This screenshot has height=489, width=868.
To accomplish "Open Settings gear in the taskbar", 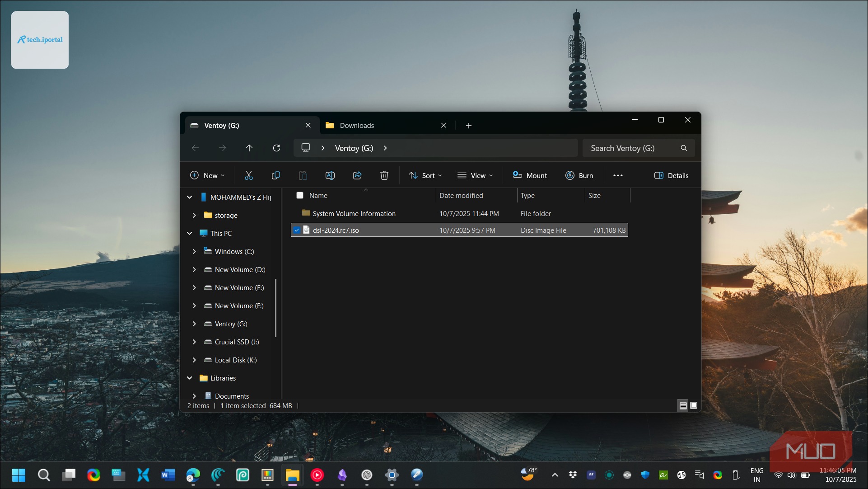I will (x=392, y=475).
